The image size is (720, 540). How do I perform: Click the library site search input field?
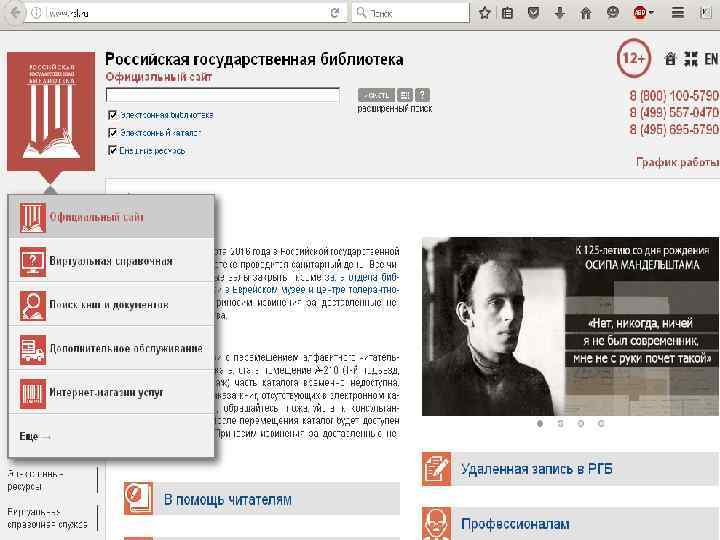pyautogui.click(x=223, y=95)
